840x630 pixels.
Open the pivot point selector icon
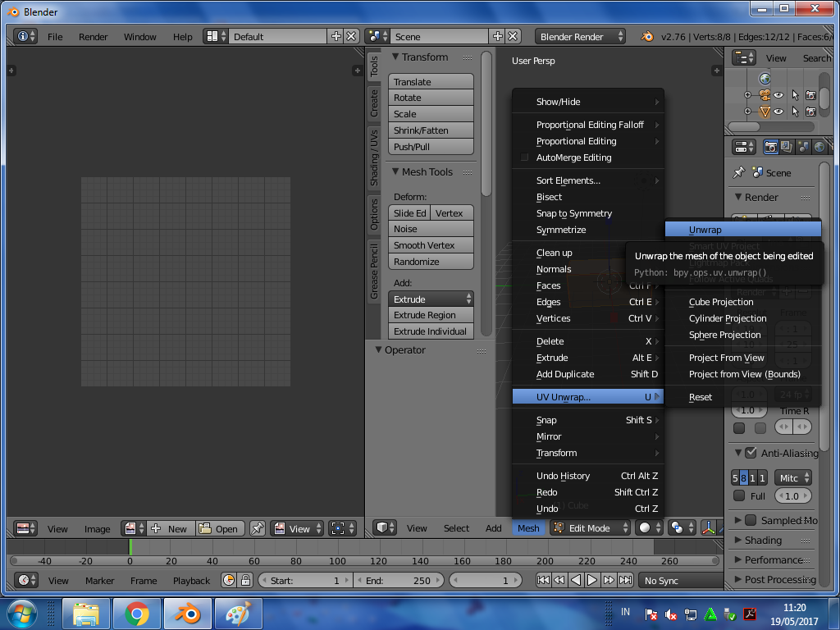coord(682,528)
